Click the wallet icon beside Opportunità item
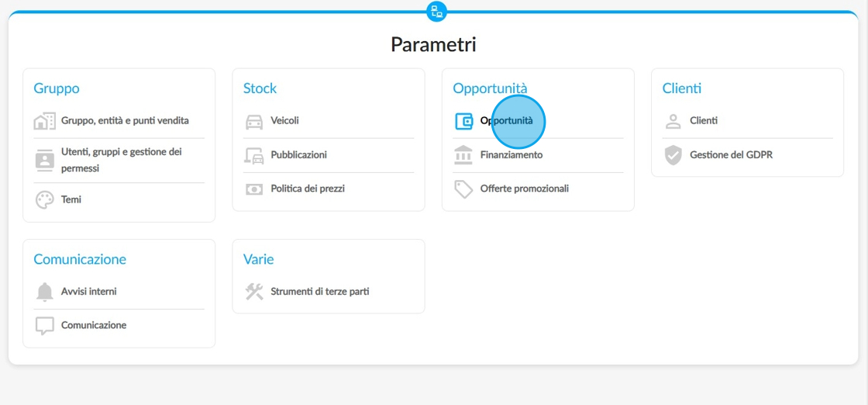Viewport: 868px width, 405px height. [463, 121]
